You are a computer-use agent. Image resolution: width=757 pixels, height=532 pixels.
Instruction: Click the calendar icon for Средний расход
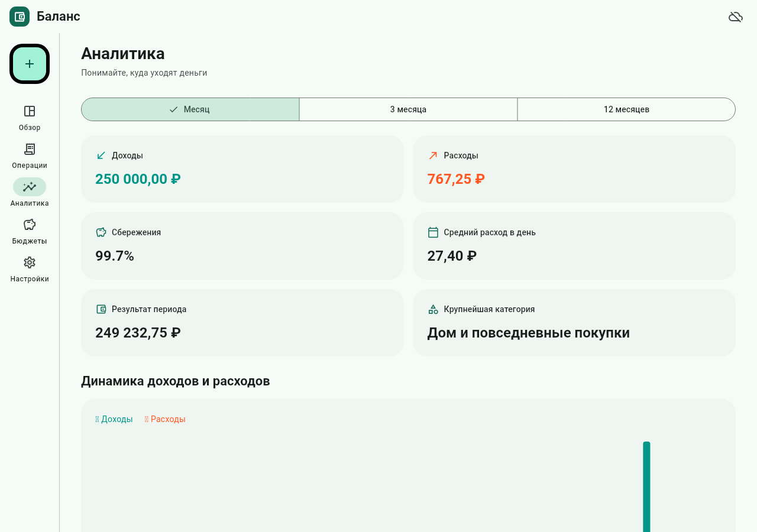433,232
